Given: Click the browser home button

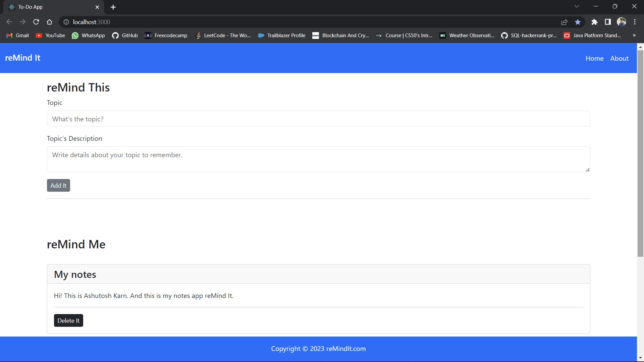Looking at the screenshot, I should tap(50, 22).
